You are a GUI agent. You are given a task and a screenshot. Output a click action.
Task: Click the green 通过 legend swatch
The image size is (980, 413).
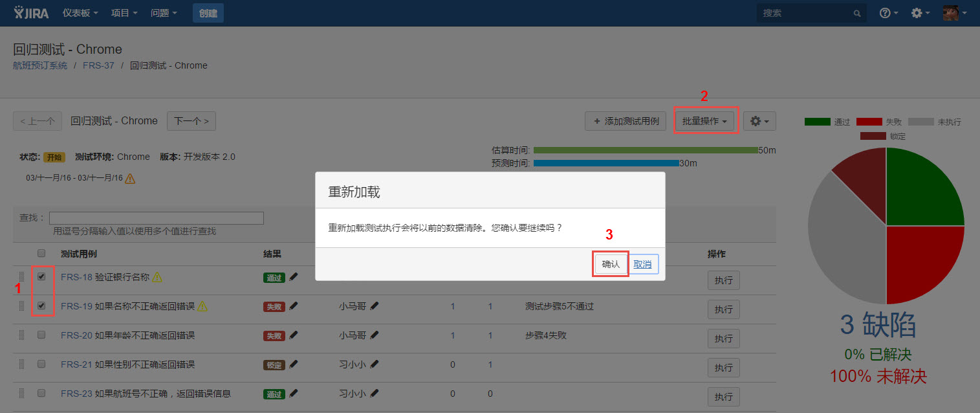tap(818, 122)
